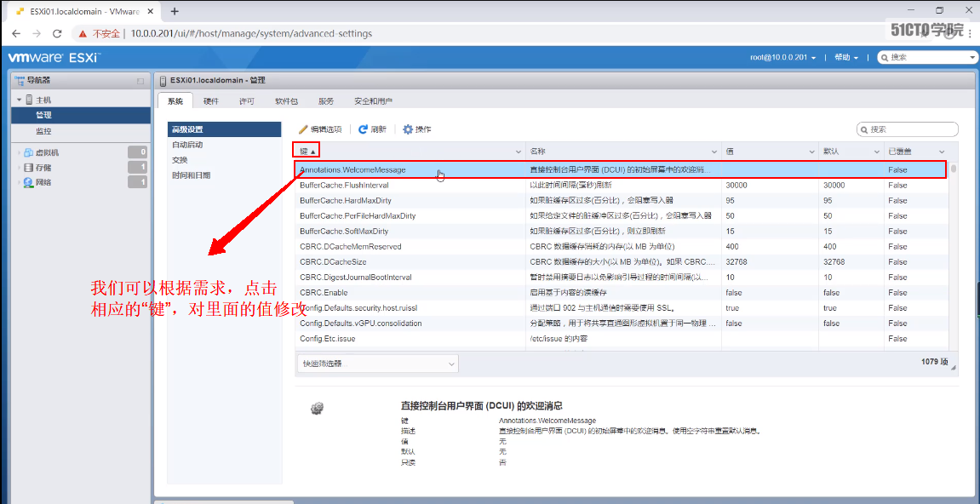980x504 pixels.
Task: Click the Storage icon
Action: tap(29, 168)
